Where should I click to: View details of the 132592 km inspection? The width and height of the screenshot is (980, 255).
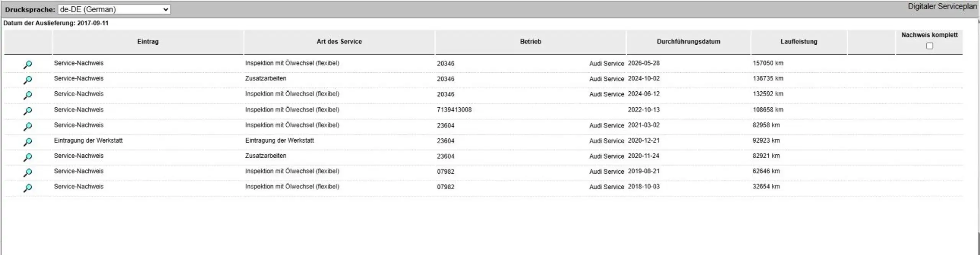pos(28,95)
